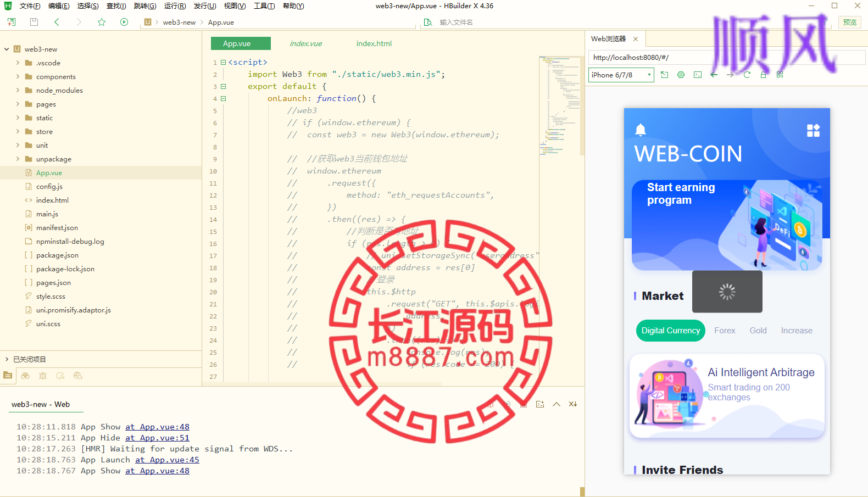Click the Start earning program banner
This screenshot has width=868, height=497.
(727, 225)
